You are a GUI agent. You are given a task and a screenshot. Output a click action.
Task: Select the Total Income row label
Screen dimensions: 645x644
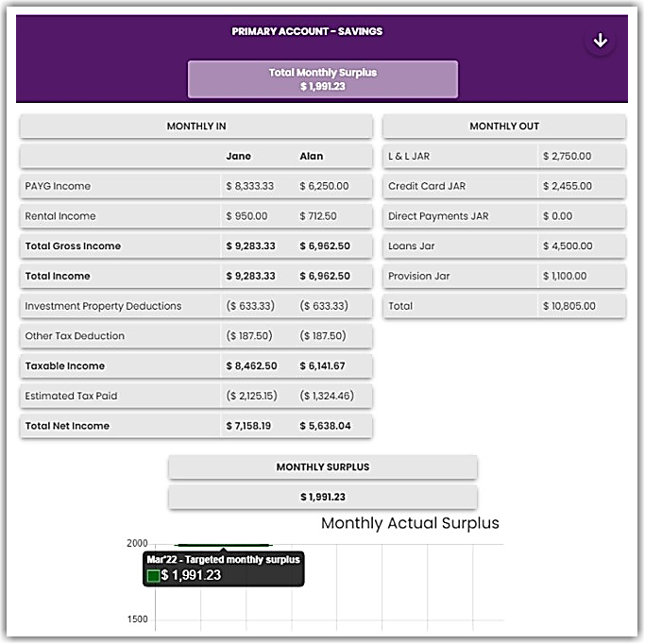tap(58, 276)
